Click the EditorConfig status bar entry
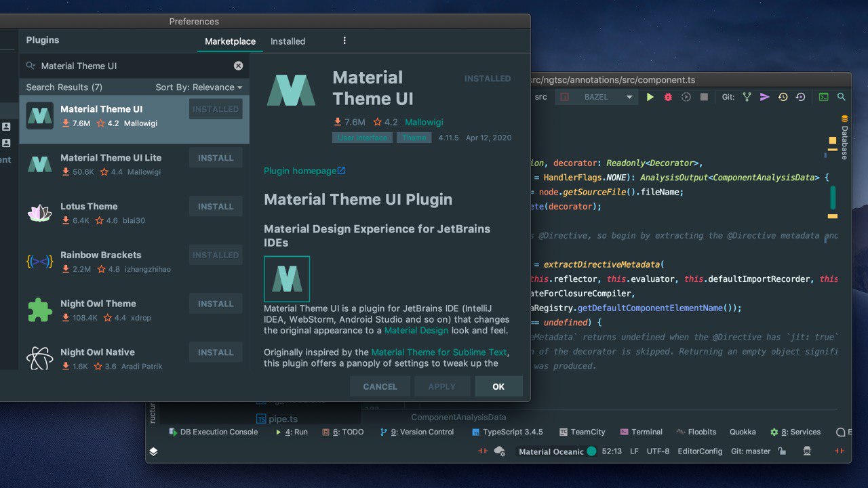The width and height of the screenshot is (868, 488). pos(700,451)
